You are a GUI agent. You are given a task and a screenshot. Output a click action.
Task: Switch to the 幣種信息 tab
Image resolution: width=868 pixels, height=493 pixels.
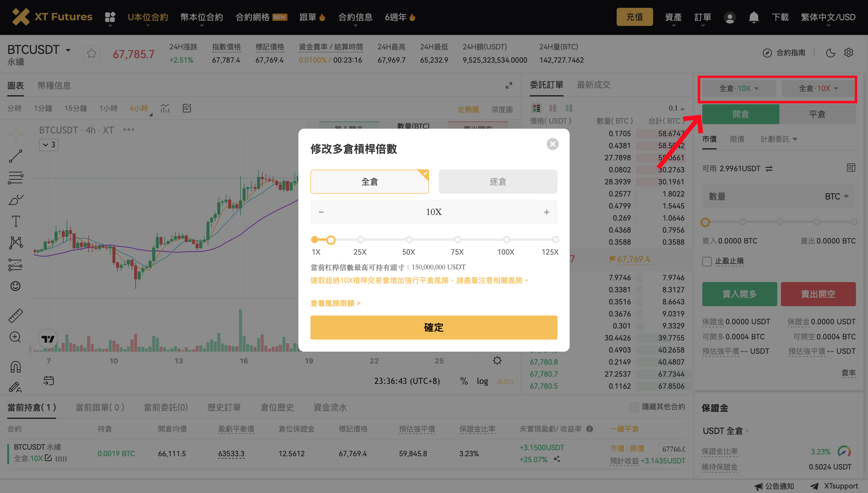tap(54, 86)
